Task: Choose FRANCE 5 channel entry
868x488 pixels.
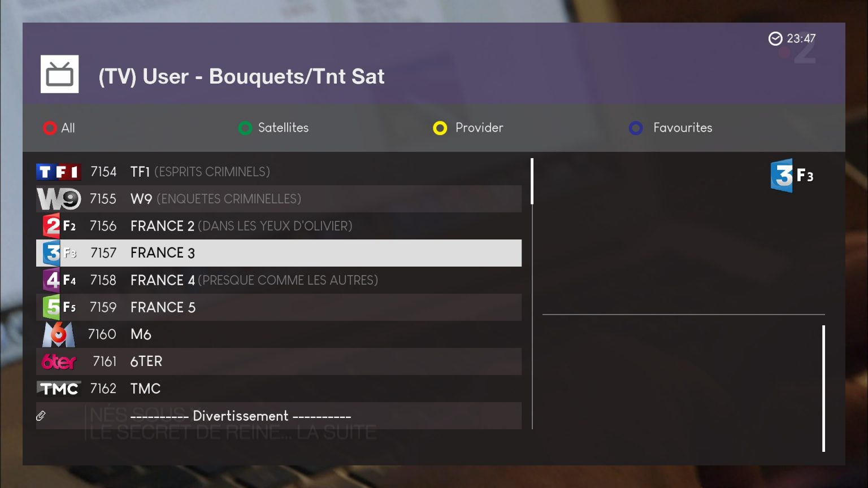Action: pyautogui.click(x=279, y=307)
